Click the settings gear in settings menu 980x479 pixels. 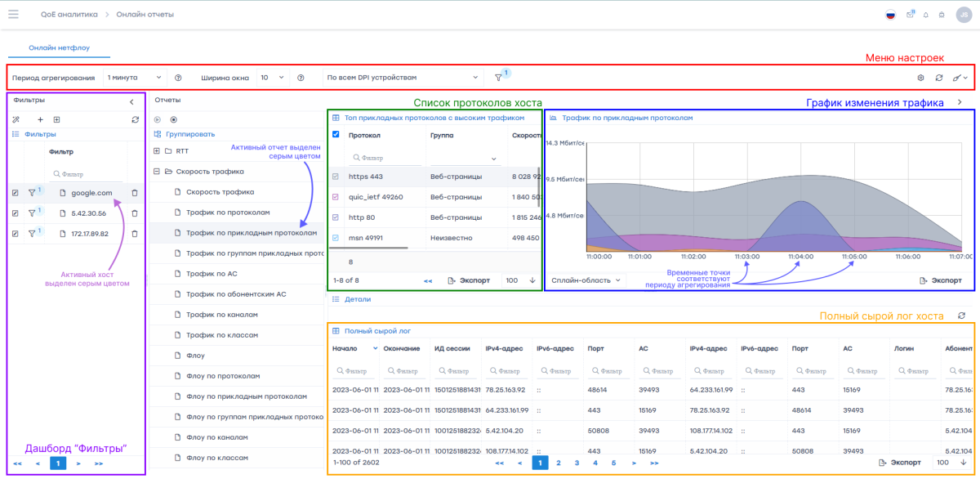(x=920, y=78)
